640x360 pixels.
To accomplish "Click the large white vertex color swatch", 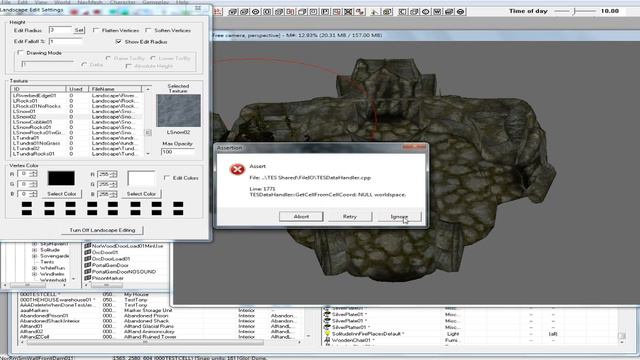I will pyautogui.click(x=141, y=178).
